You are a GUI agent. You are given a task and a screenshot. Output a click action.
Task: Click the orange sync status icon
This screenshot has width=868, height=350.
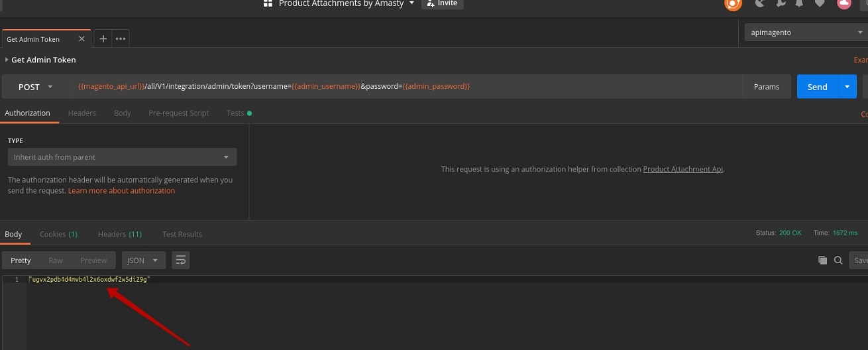[733, 3]
